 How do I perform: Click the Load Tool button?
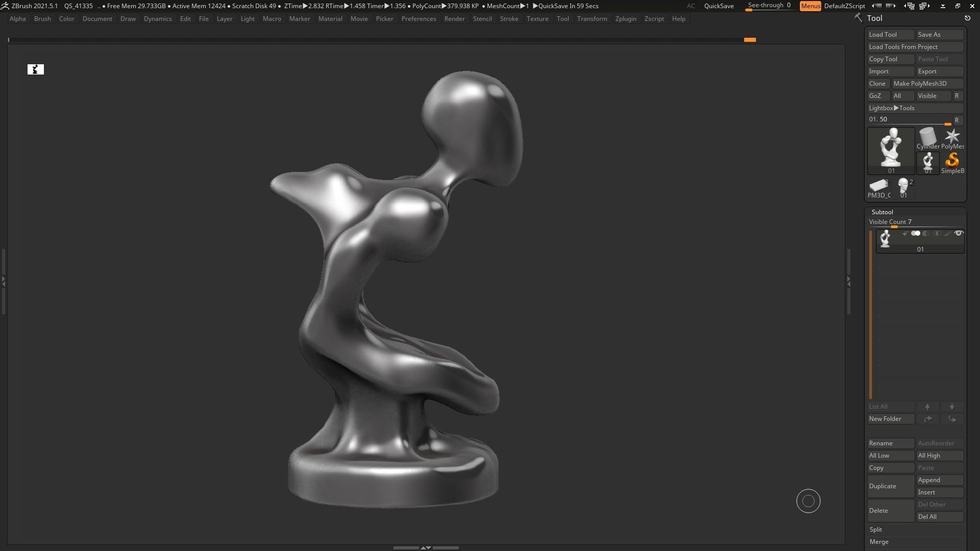point(891,35)
